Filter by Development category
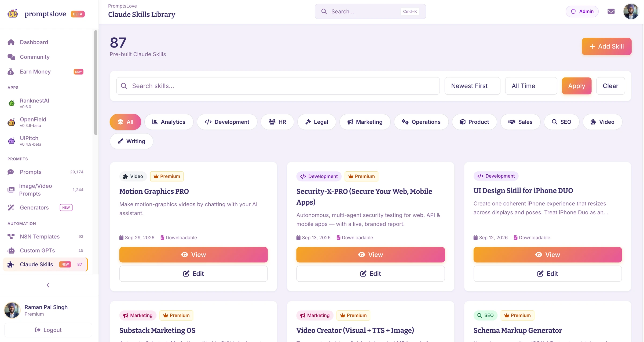Viewport: 644px width, 342px height. coord(227,122)
